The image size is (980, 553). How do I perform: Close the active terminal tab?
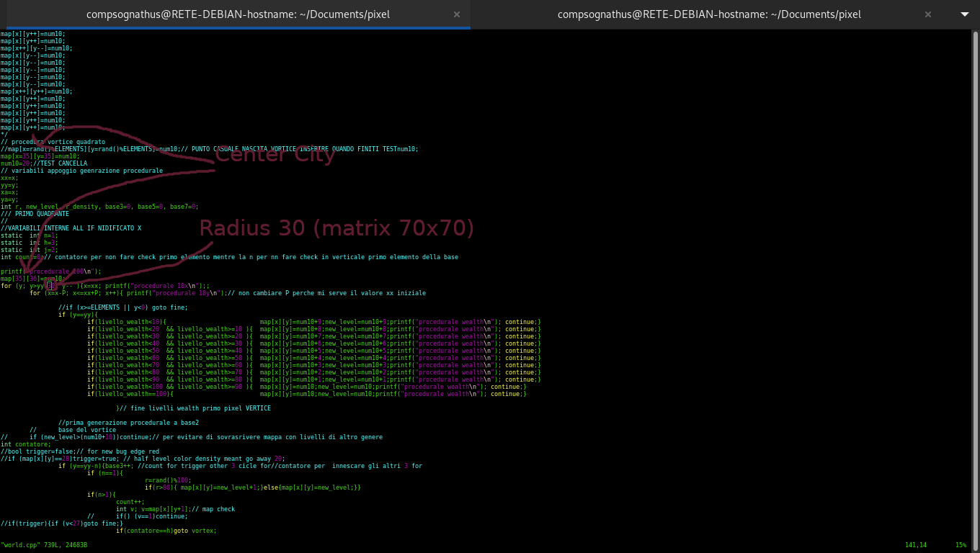[x=456, y=14]
